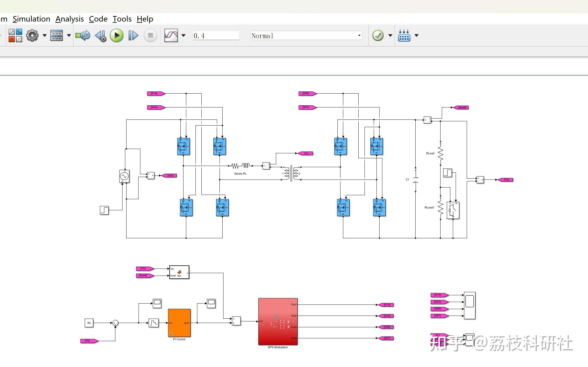Viewport: 588px width, 367px height.
Task: Click the Stop simulation button
Action: 151,35
